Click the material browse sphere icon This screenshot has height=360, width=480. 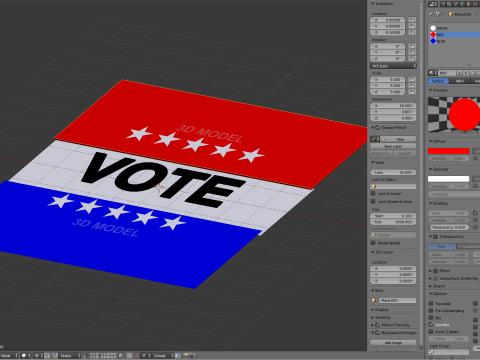tap(433, 73)
